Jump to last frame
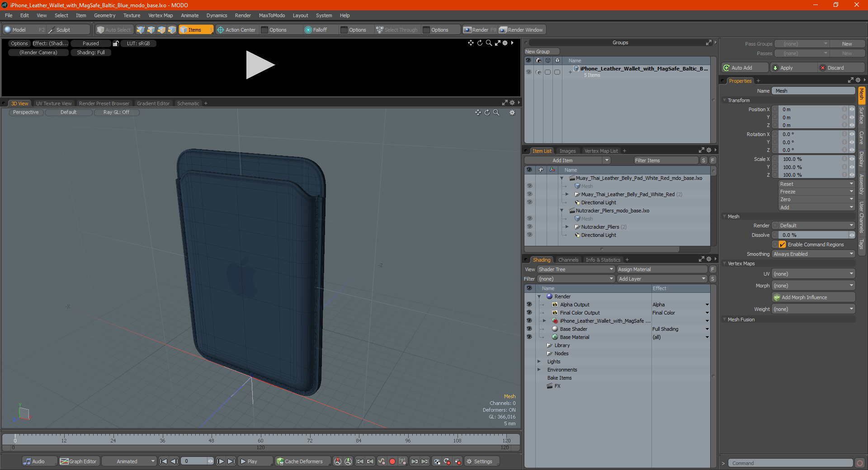Viewport: 868px width, 470px height. [231, 461]
